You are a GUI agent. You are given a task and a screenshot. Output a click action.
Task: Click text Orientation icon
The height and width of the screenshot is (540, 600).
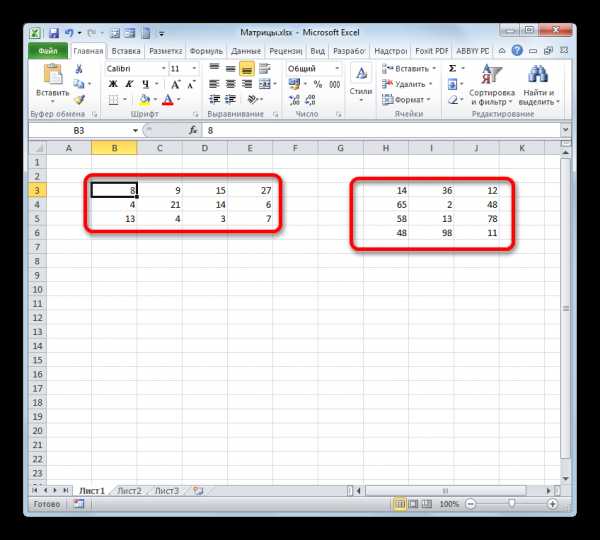click(253, 100)
